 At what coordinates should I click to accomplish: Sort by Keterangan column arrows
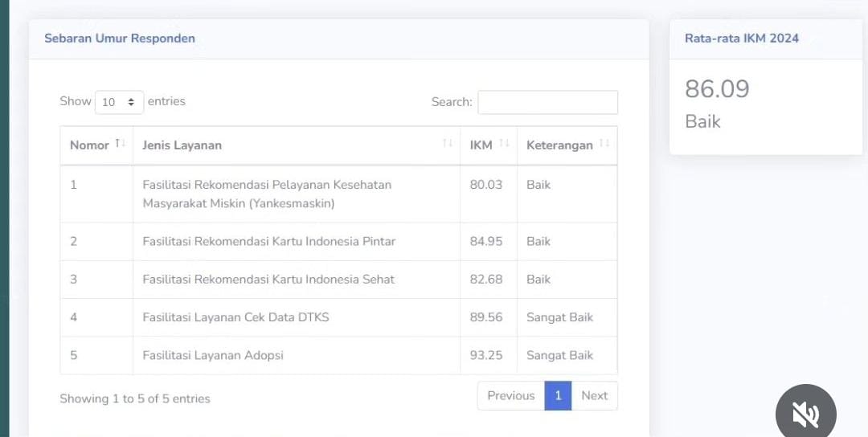[x=604, y=144]
